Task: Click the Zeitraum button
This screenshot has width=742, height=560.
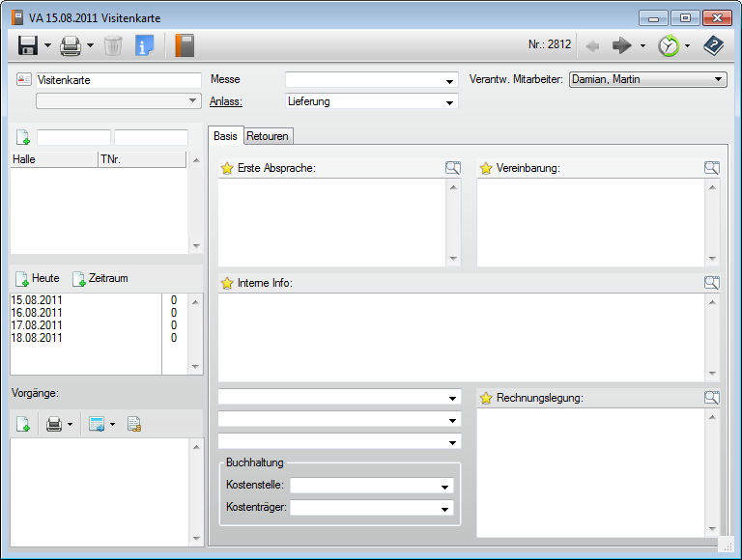Action: [100, 279]
